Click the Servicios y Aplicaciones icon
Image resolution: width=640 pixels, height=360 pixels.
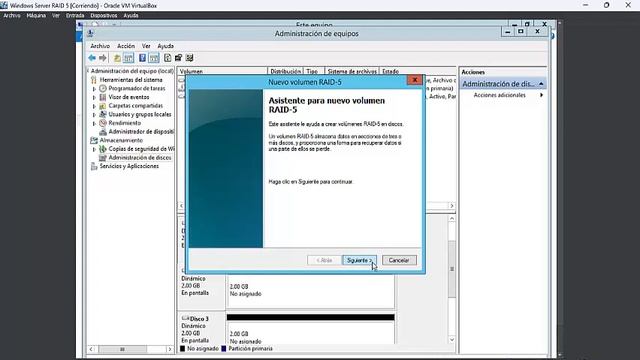click(x=94, y=166)
